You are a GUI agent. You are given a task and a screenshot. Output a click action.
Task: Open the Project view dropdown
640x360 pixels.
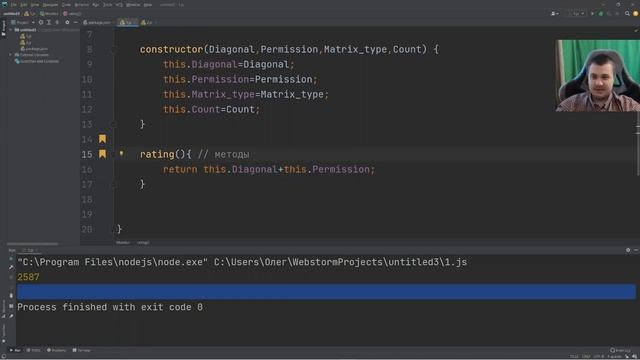pyautogui.click(x=22, y=22)
